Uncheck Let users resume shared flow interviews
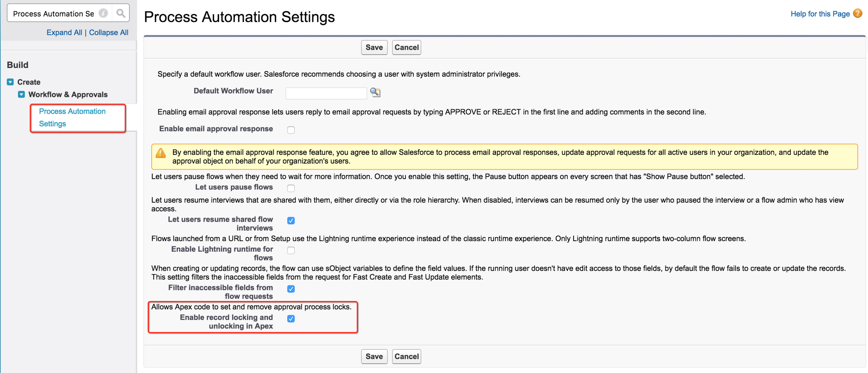Viewport: 868px width, 373px height. point(291,221)
